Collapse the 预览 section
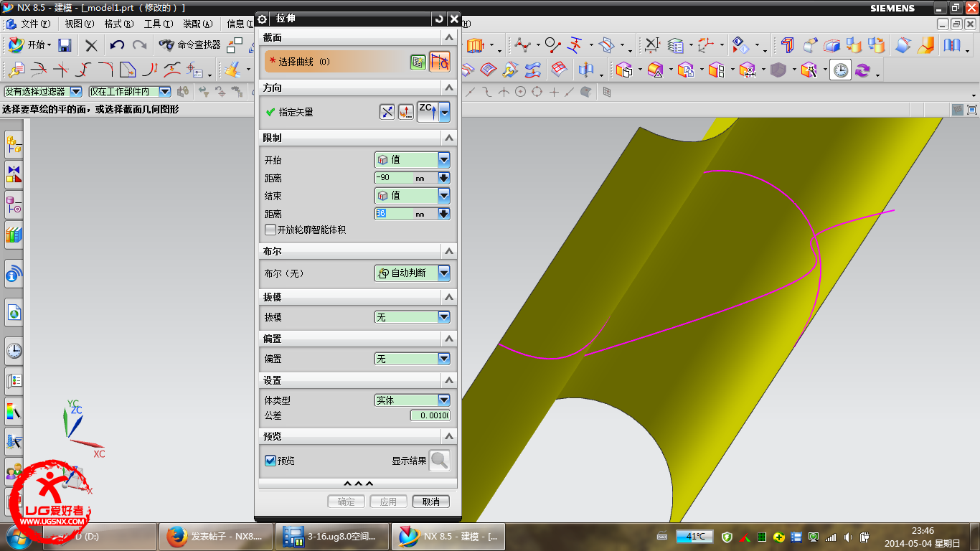Viewport: 980px width, 551px height. 449,436
